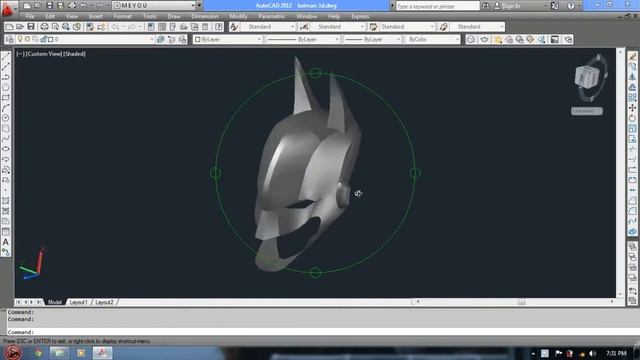Open the Draw menu
The height and width of the screenshot is (360, 640).
click(x=174, y=16)
